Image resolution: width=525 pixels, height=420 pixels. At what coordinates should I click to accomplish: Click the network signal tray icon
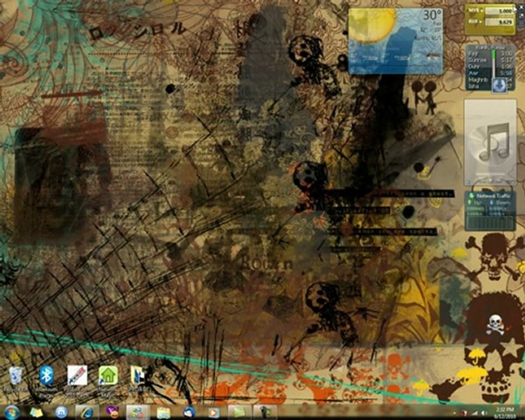[x=475, y=414]
